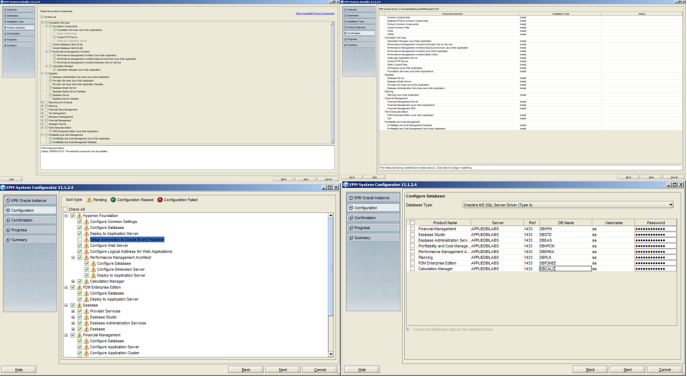Select Configuration step in Configure Database window
Screen dimensions: 687x377
(373, 208)
